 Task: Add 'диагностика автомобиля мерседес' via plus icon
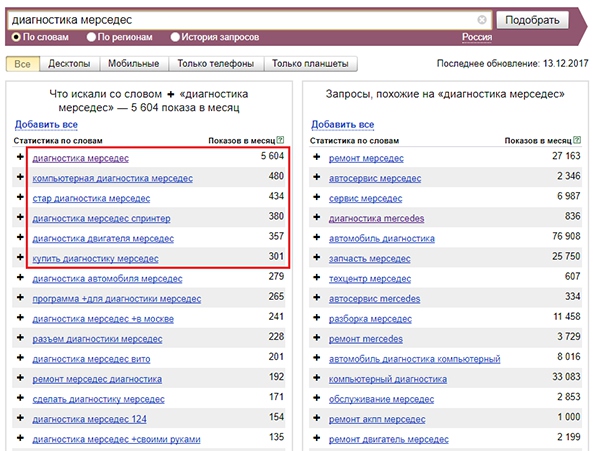tap(20, 277)
